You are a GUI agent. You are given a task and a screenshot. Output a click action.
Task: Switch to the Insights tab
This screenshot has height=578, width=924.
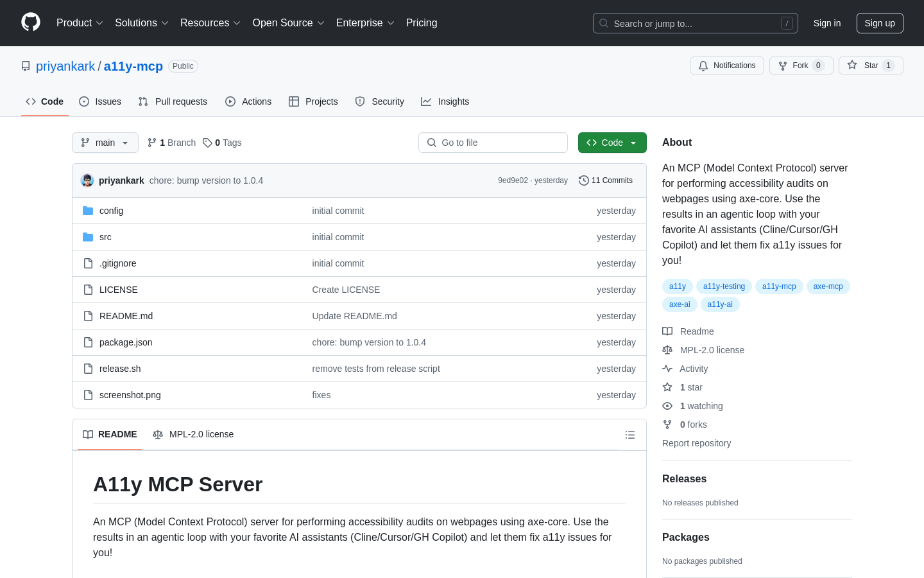pyautogui.click(x=445, y=101)
